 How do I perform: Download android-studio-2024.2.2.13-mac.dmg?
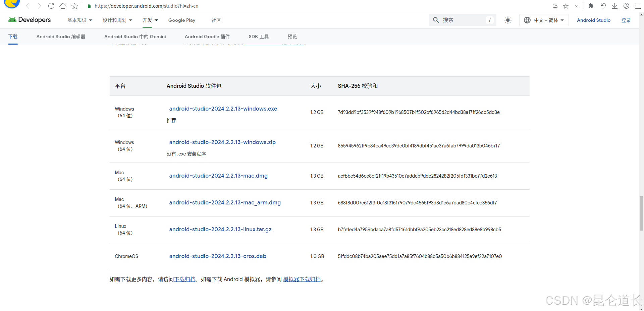[x=218, y=176]
